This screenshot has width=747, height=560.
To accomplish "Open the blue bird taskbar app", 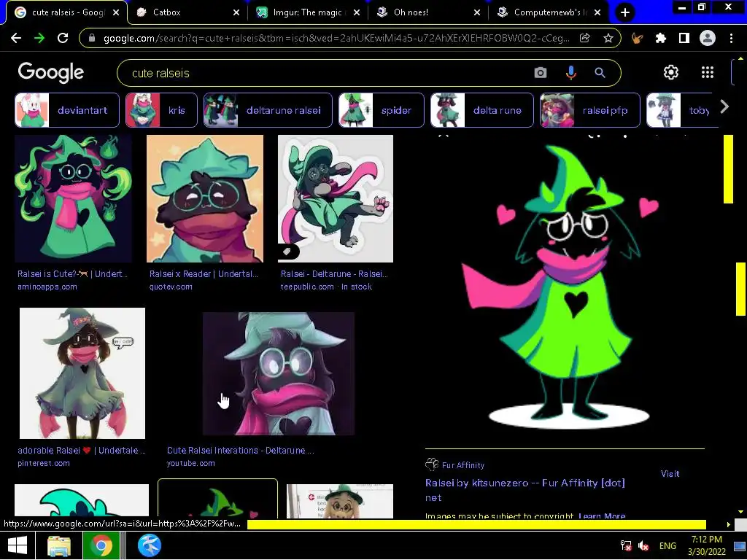I will [150, 545].
